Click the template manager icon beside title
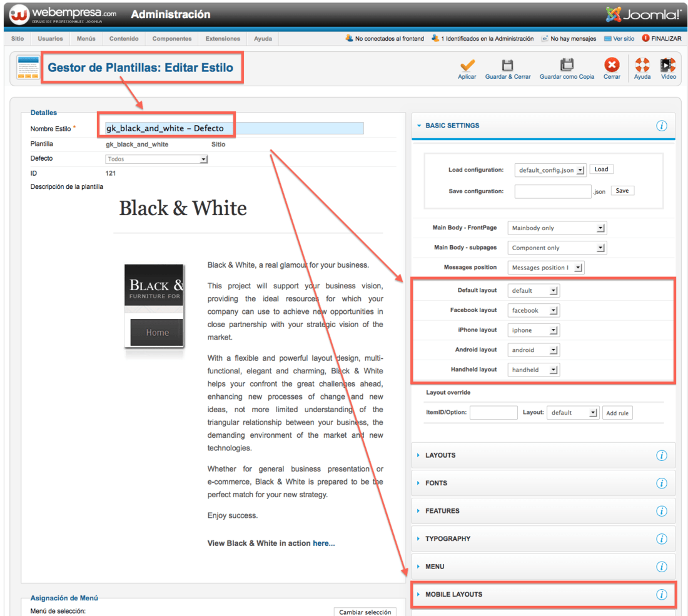 click(28, 67)
